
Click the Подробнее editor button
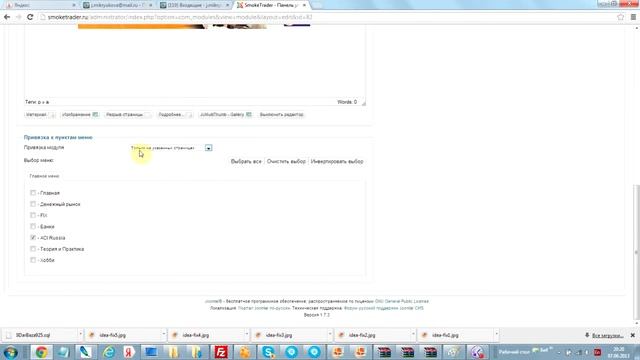(x=175, y=115)
